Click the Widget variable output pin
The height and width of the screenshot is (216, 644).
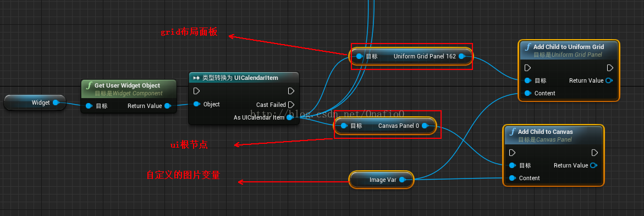click(x=56, y=102)
